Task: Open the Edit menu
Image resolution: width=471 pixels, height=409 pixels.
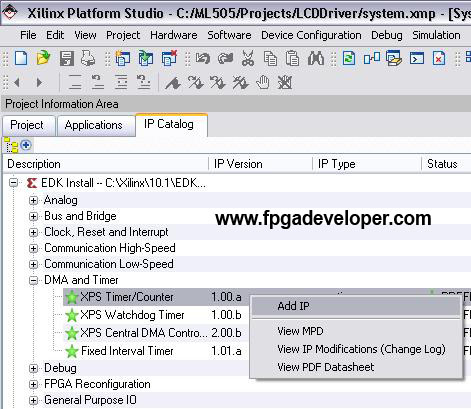Action: [55, 35]
